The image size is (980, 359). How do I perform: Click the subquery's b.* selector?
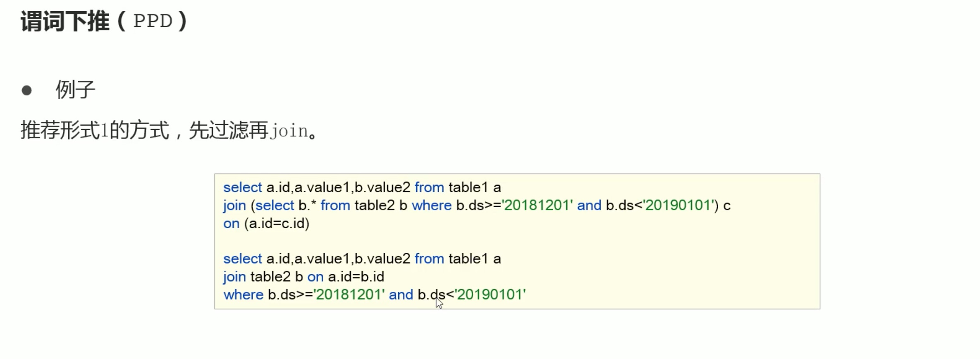click(x=307, y=206)
